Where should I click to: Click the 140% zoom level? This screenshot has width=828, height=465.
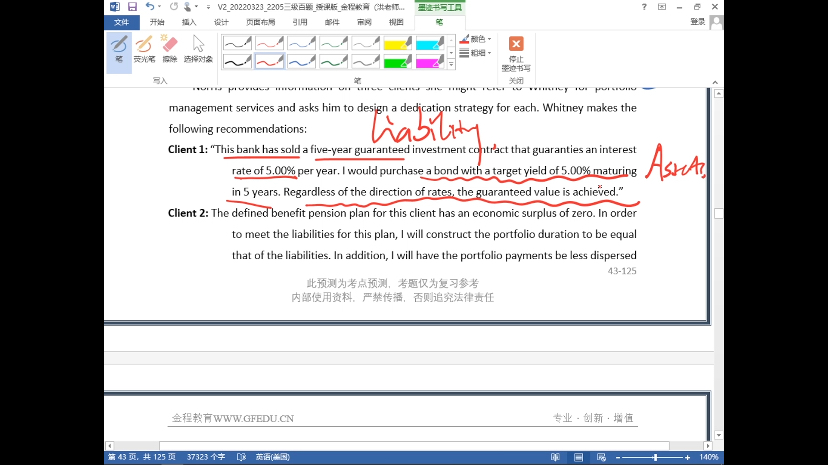point(709,457)
